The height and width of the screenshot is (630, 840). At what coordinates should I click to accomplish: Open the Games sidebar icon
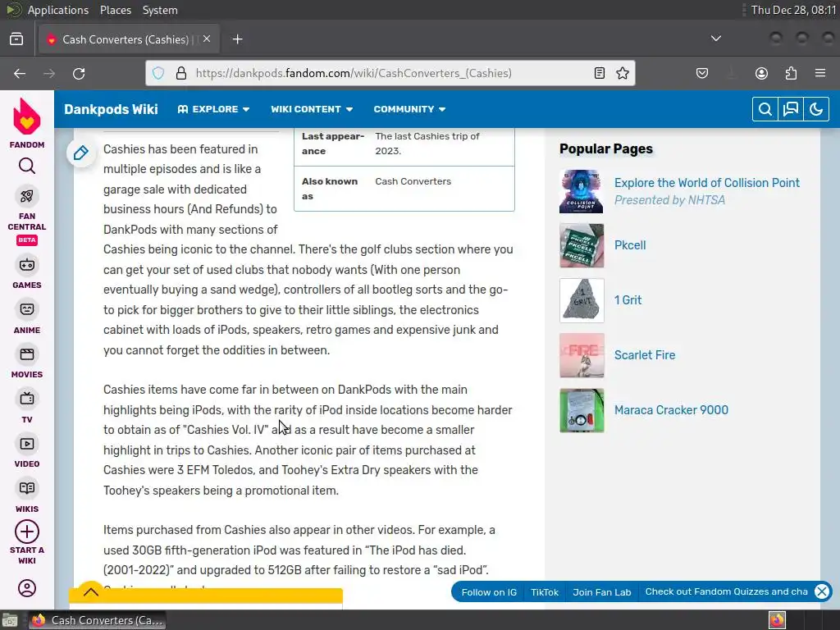click(27, 265)
